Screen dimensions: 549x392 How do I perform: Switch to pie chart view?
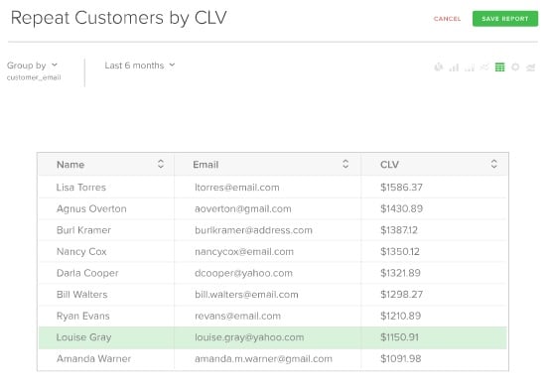439,66
